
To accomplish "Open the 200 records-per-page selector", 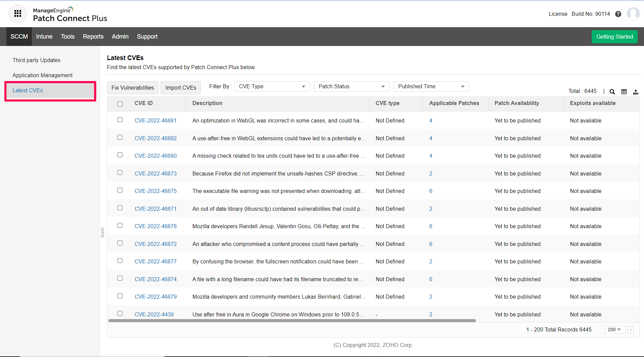I will (x=615, y=330).
